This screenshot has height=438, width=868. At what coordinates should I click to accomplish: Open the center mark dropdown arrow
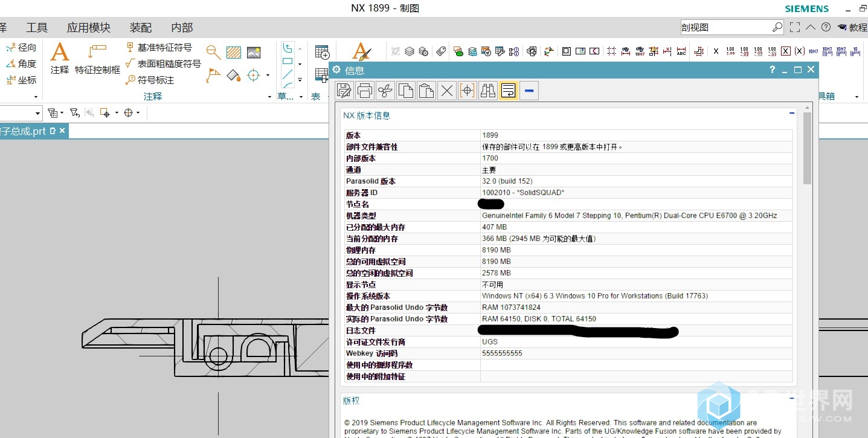pyautogui.click(x=268, y=76)
